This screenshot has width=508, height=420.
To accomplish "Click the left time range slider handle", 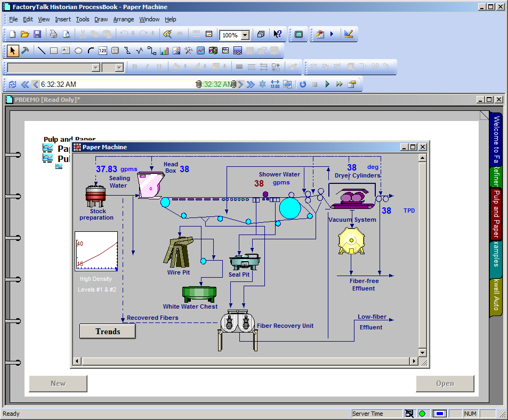I will click(x=199, y=84).
